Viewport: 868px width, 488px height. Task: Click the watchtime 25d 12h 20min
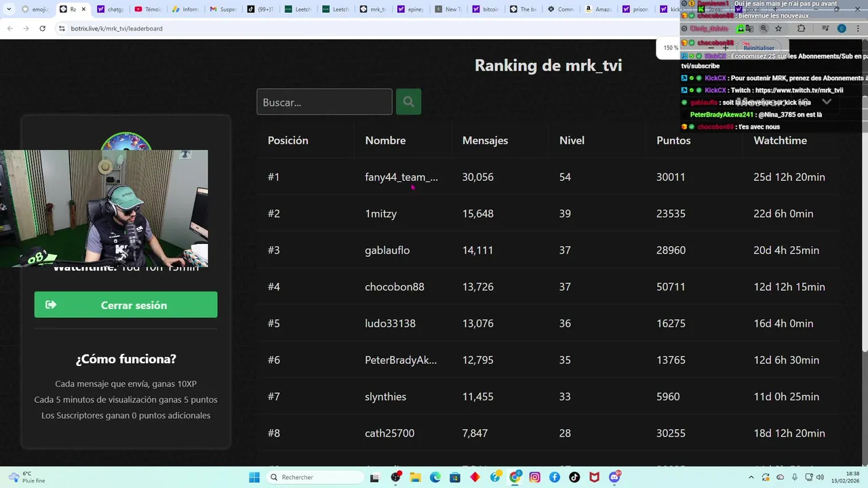point(789,177)
